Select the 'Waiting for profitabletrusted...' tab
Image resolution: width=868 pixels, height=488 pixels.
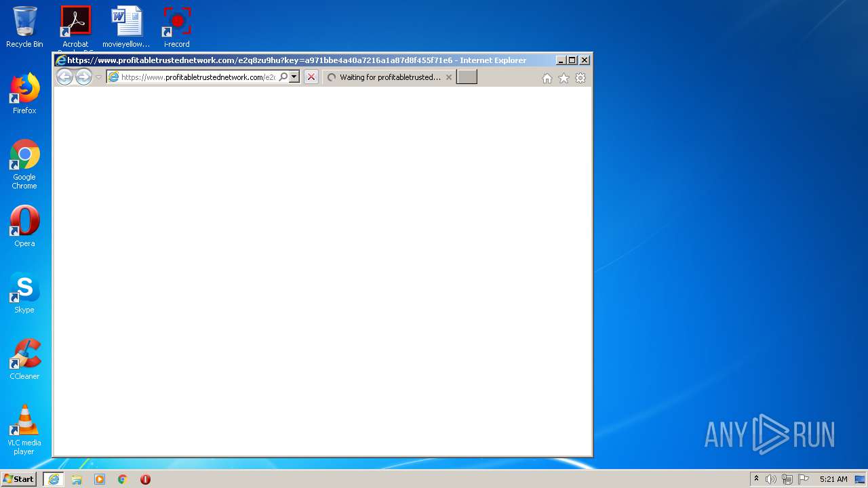click(x=389, y=77)
